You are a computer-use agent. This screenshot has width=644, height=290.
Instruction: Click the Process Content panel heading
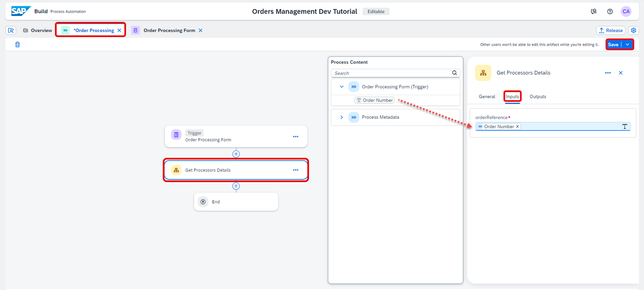click(x=349, y=62)
